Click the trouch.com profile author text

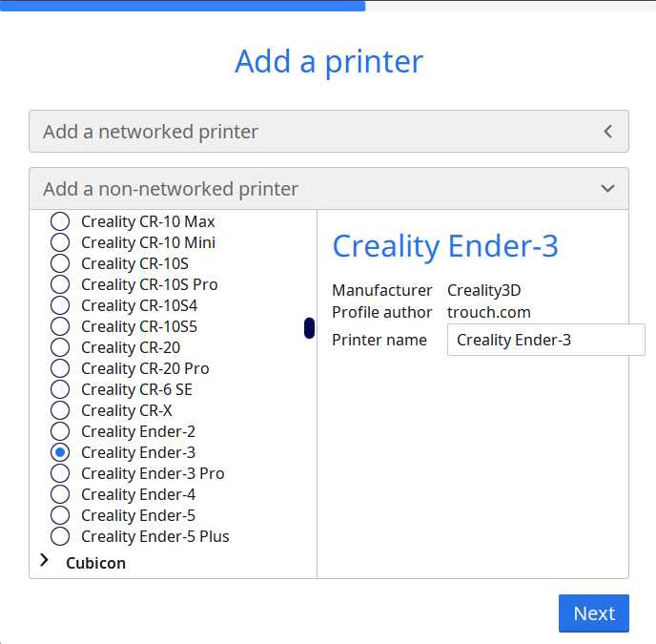click(488, 312)
